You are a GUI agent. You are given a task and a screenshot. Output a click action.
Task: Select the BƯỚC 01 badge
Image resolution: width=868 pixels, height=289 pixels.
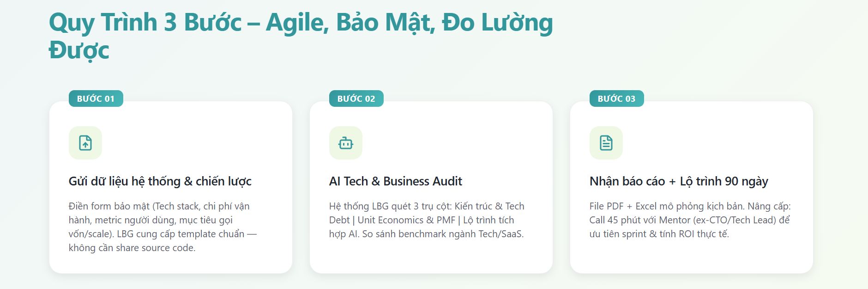click(x=96, y=98)
